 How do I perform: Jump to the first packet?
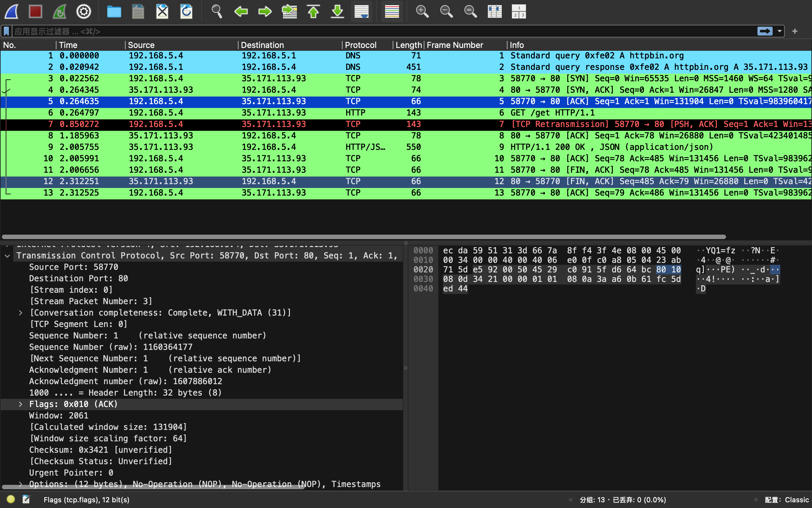313,11
